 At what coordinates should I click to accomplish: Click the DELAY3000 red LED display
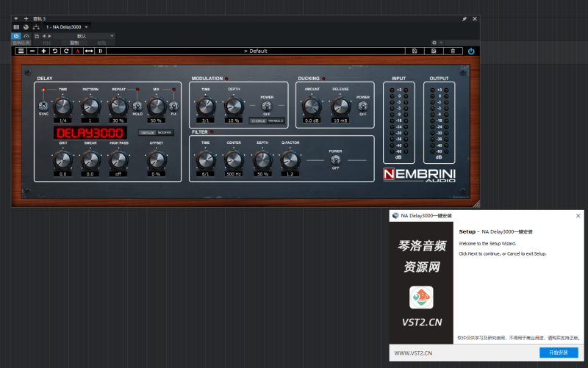(90, 133)
